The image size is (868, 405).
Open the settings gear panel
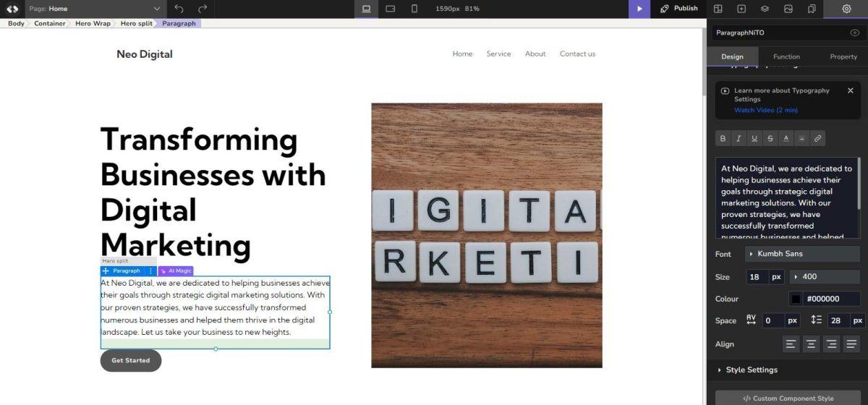click(x=846, y=9)
